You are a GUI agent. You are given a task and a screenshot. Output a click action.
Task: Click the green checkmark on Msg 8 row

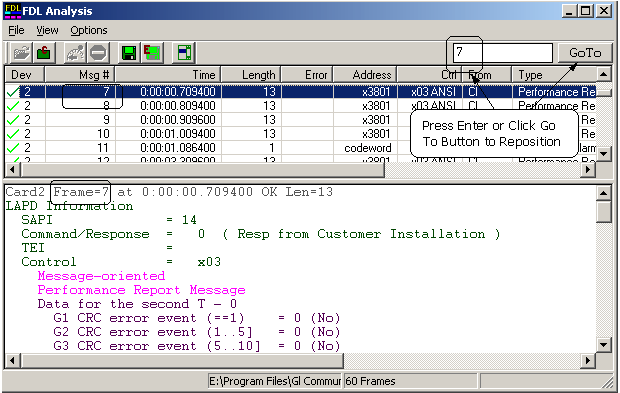13,106
